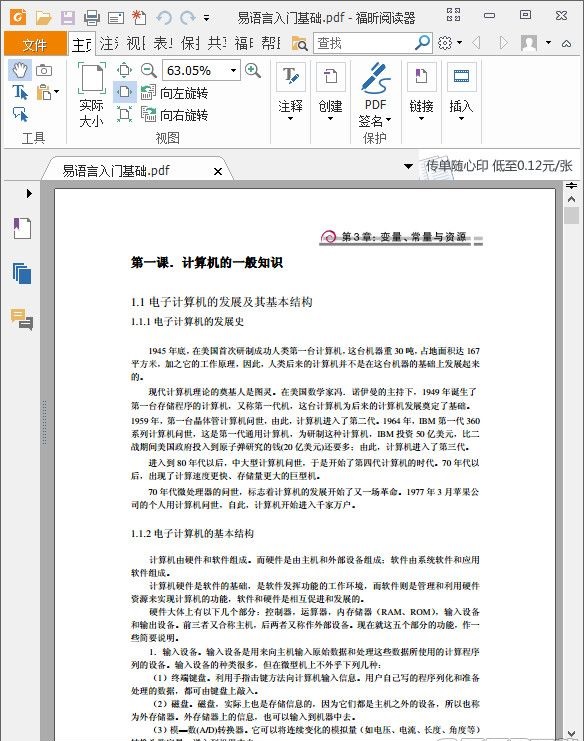The height and width of the screenshot is (741, 584).
Task: Switch to the 保护 ribbon tab
Action: click(x=190, y=44)
